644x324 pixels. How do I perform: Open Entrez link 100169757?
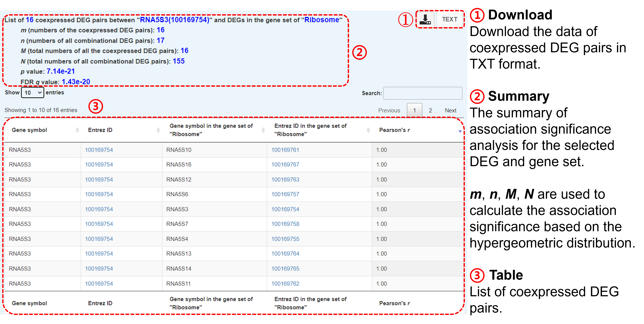[x=285, y=194]
